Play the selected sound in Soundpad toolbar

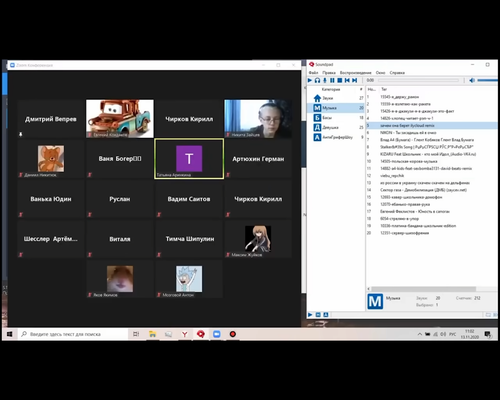310,80
